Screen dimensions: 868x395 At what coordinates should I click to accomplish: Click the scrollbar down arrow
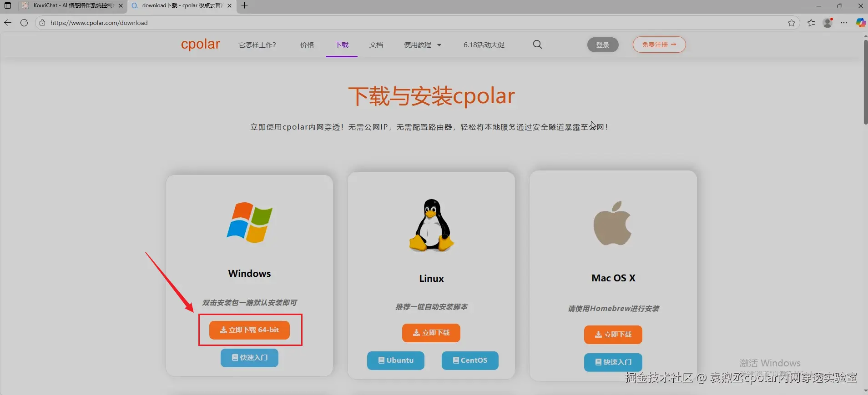point(865,391)
